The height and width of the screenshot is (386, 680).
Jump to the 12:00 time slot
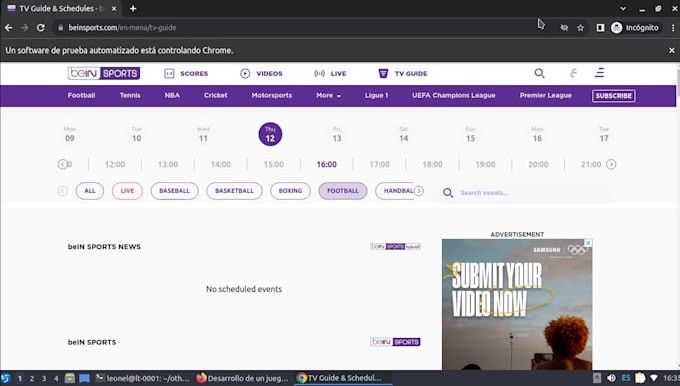(115, 164)
